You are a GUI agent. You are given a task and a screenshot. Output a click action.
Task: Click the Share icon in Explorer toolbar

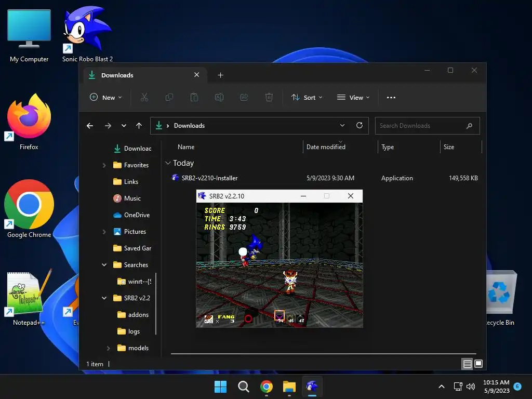click(244, 97)
